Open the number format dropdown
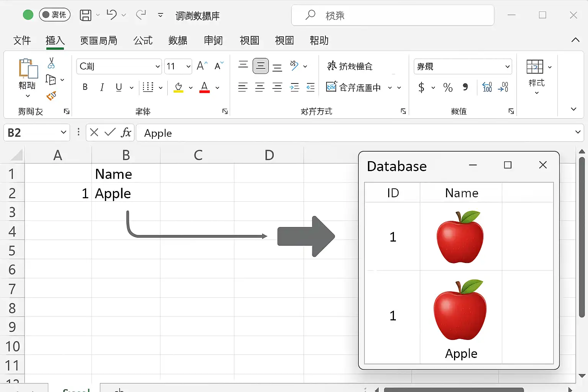The image size is (588, 392). tap(508, 67)
